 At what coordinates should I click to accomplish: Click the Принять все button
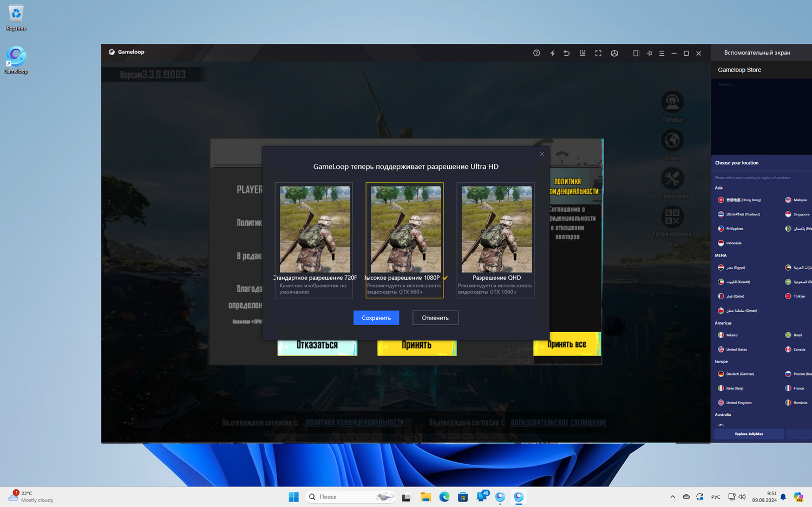pos(567,344)
